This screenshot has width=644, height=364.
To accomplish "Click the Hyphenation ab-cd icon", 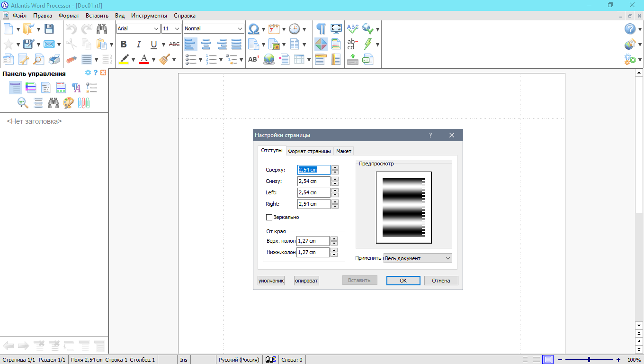I will tap(353, 44).
